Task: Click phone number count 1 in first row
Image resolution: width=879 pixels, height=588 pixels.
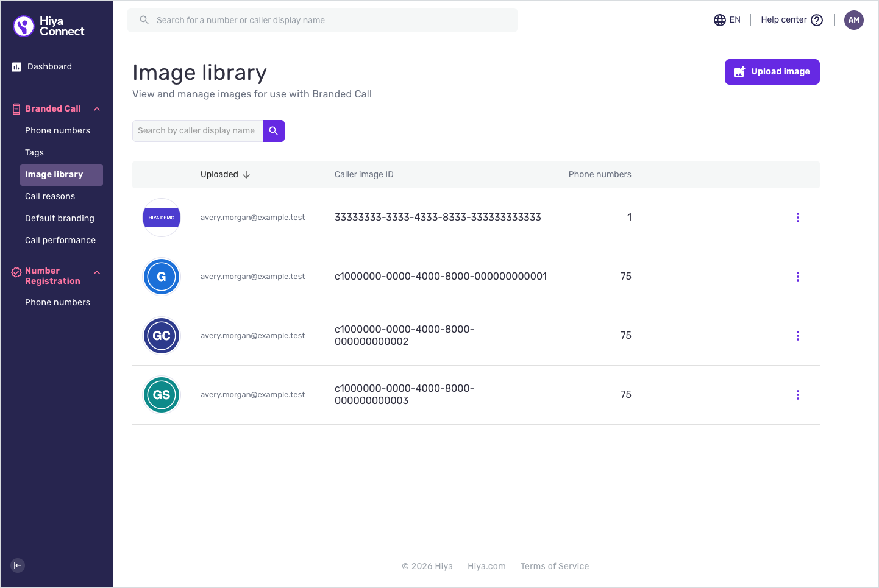Action: tap(629, 218)
